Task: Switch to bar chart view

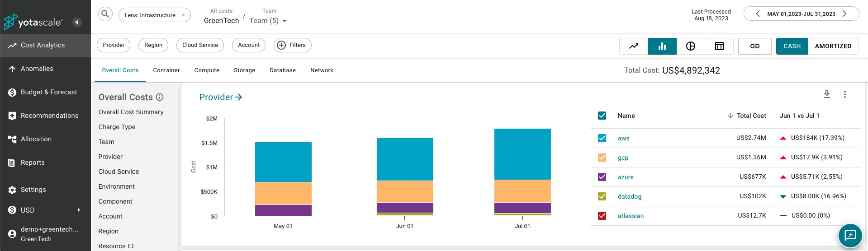Action: [662, 46]
